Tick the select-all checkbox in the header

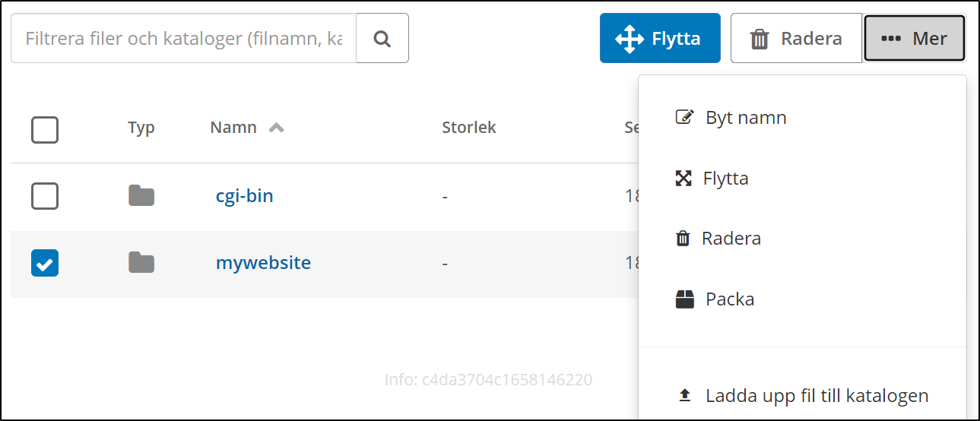coord(45,130)
